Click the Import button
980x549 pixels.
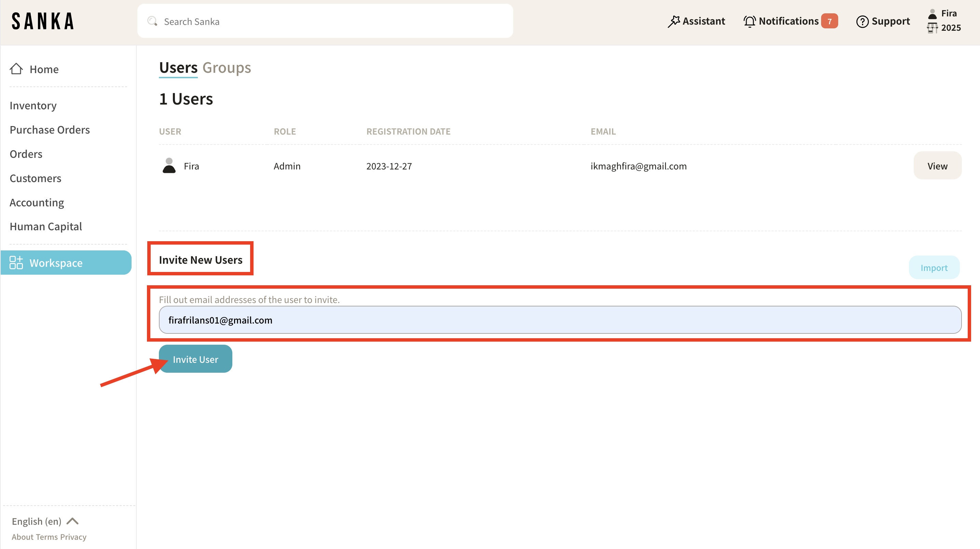934,267
